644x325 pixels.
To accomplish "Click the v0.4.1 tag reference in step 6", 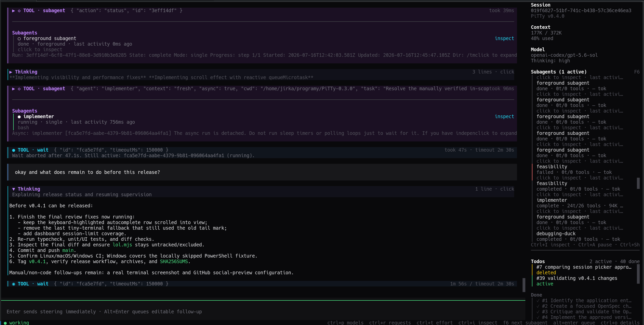I will pyautogui.click(x=37, y=262).
